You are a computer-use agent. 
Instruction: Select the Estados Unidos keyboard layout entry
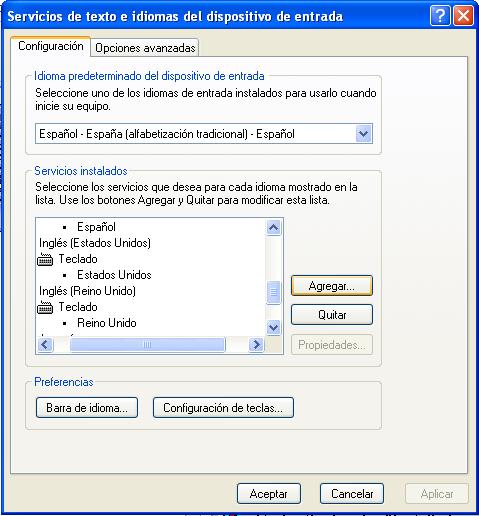coord(114,275)
